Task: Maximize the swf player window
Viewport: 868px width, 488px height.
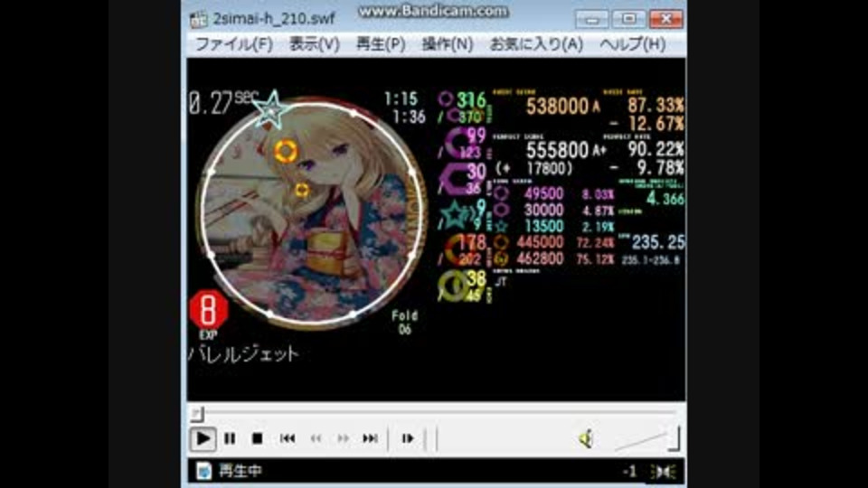Action: 629,20
